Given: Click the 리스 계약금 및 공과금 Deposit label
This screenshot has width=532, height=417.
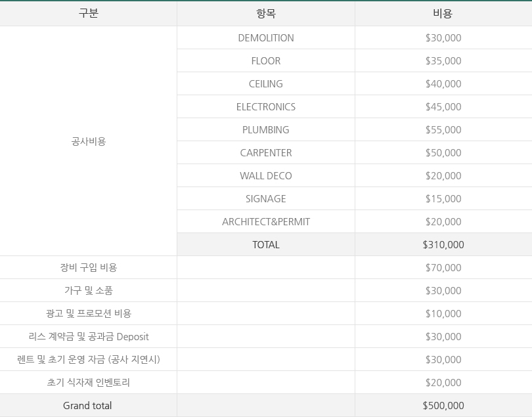Looking at the screenshot, I should coord(89,337).
